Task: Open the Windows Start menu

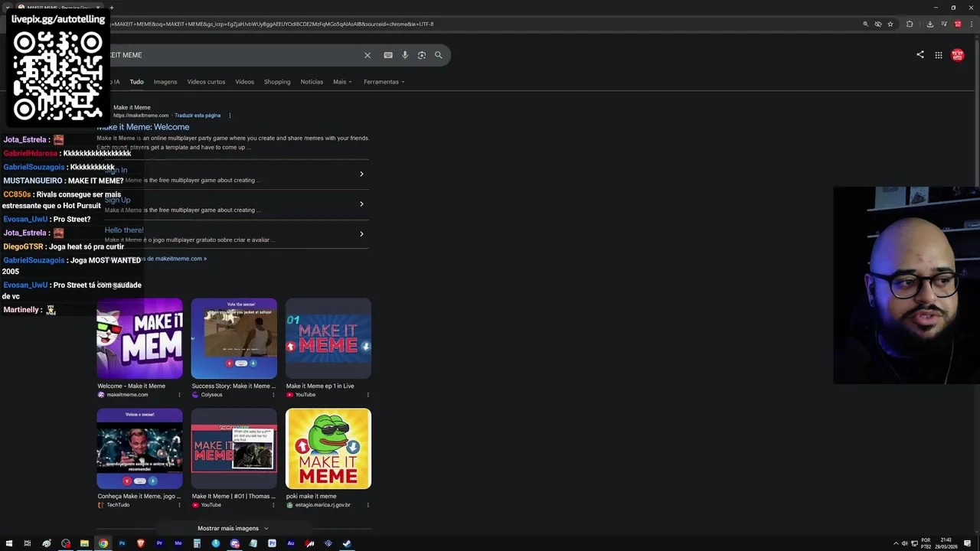Action: coord(9,543)
